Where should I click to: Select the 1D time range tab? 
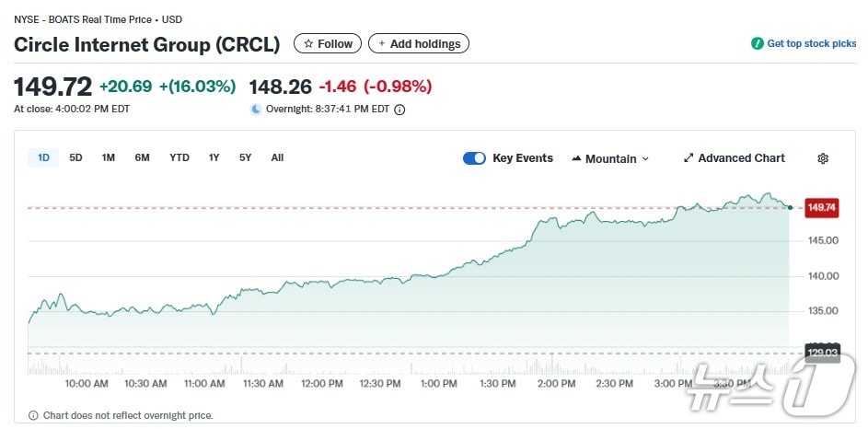[43, 157]
